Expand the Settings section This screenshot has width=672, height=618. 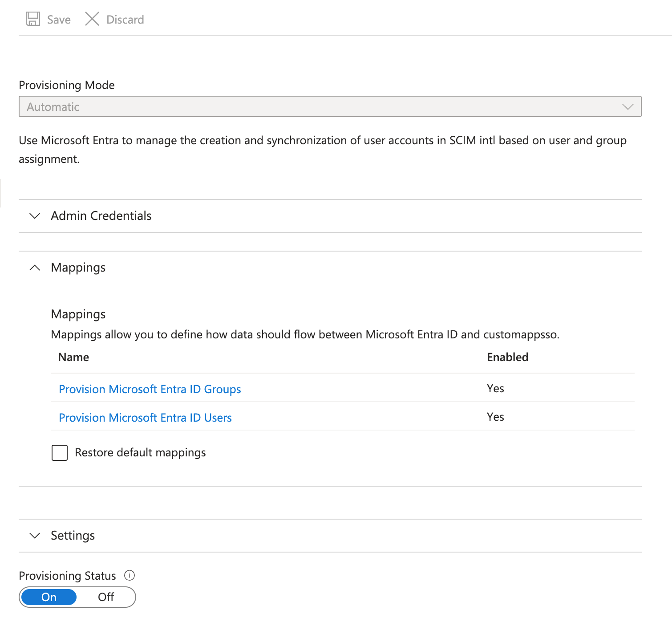73,535
